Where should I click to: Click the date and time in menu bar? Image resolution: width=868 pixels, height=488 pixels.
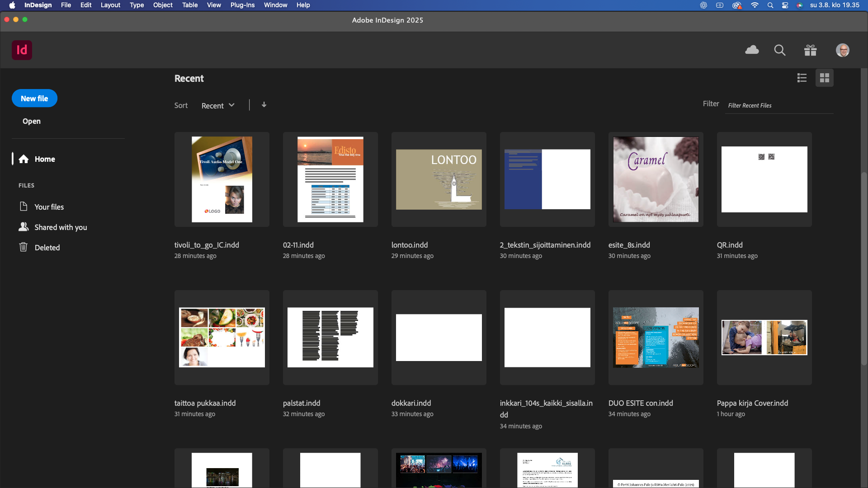(835, 5)
